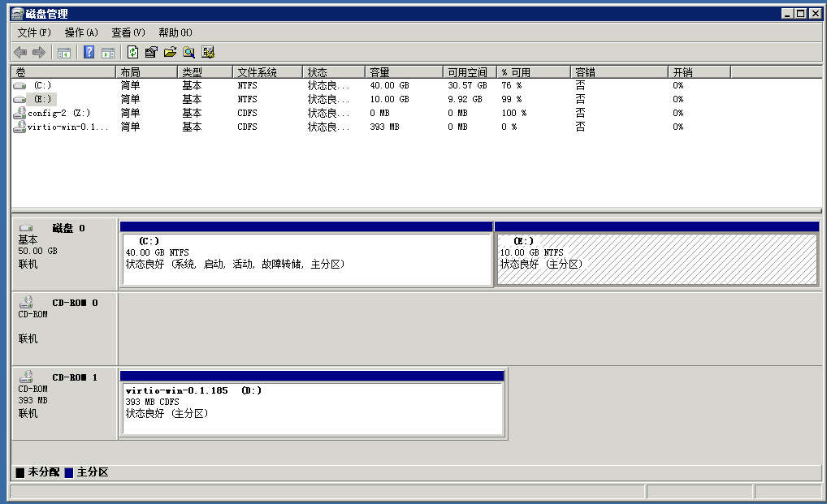The height and width of the screenshot is (504, 827).
Task: Open Properties using the toolbar icon
Action: (151, 53)
